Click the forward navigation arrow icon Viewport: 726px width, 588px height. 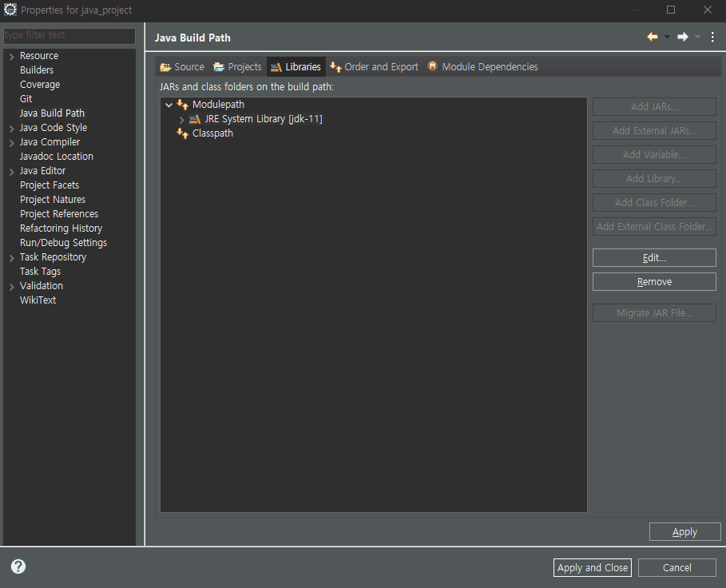tap(683, 37)
